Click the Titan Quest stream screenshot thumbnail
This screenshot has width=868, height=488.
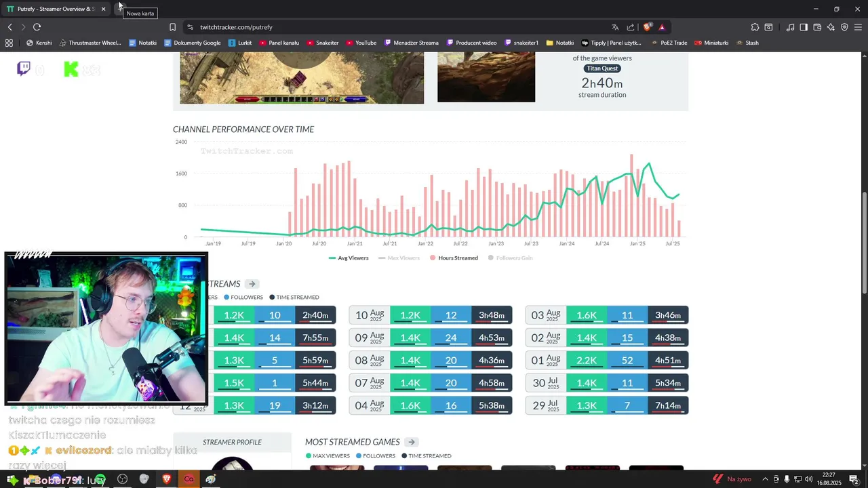click(x=302, y=78)
